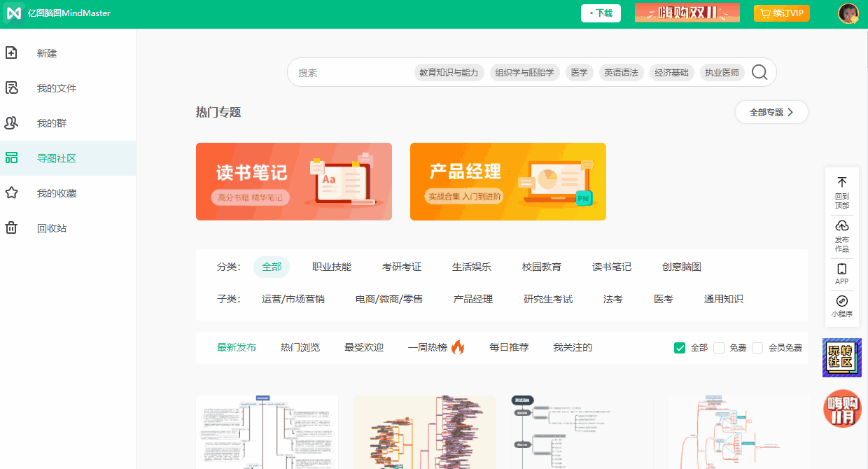Open My Files (我的文件) sidebar icon

(x=11, y=88)
